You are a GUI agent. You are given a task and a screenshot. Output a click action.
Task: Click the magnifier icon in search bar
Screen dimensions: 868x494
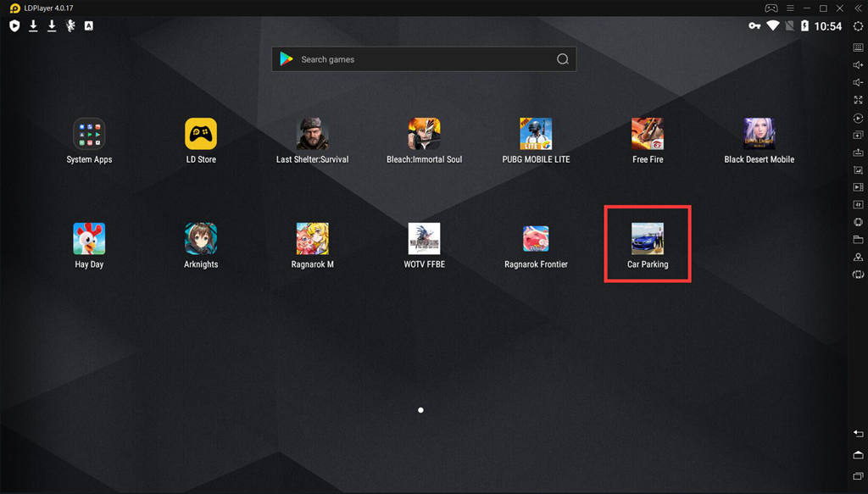pos(563,59)
